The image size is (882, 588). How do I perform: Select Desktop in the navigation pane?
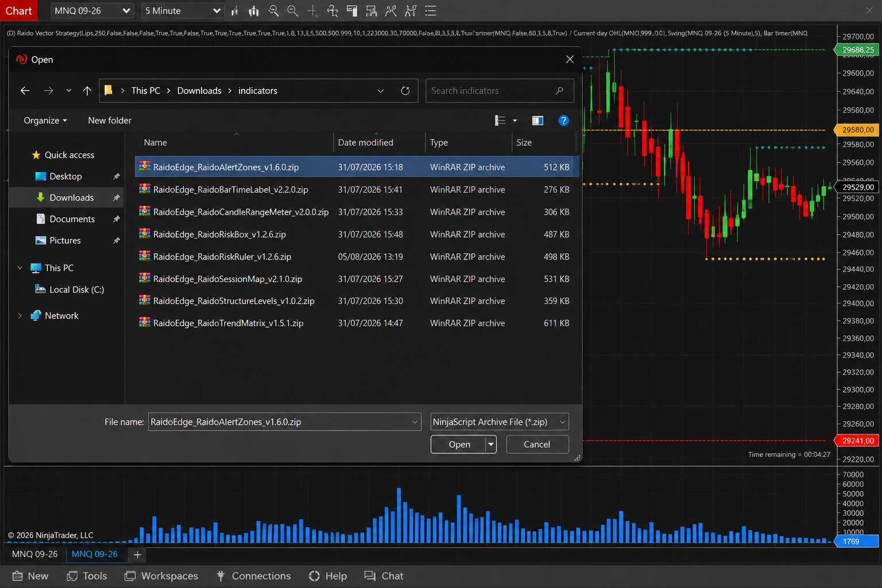[65, 176]
